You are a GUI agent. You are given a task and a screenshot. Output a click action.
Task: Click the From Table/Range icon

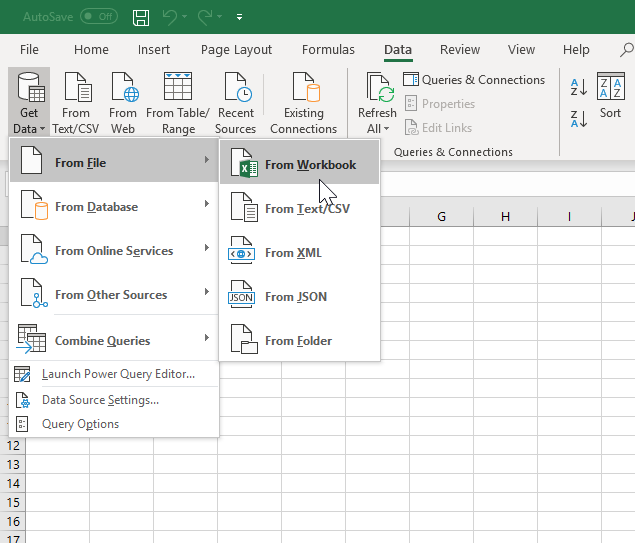click(x=178, y=102)
